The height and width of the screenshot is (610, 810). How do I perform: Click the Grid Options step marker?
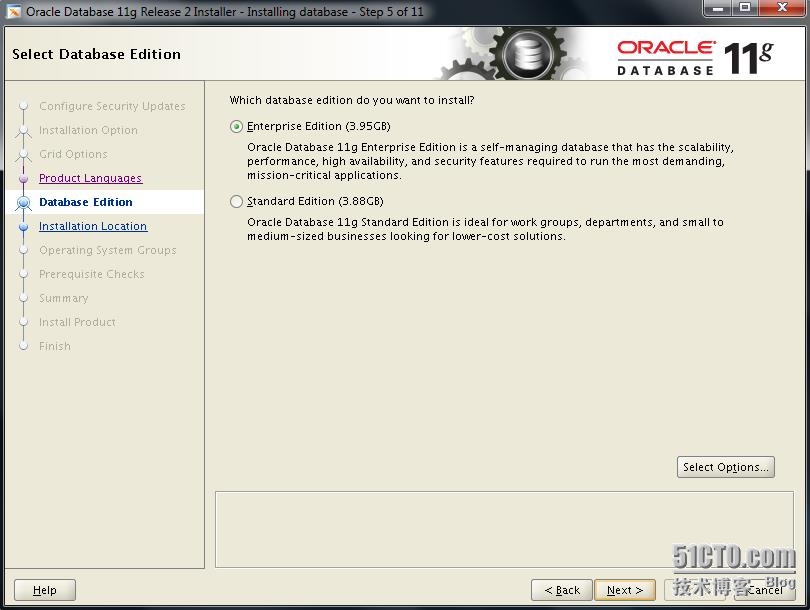point(23,154)
